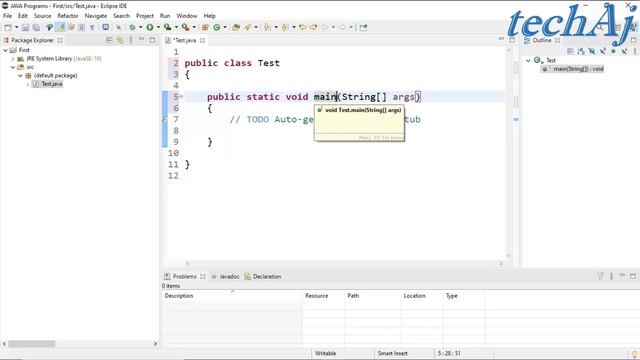Viewport: 640px width, 360px height.
Task: Click the Location column header
Action: coord(422,296)
